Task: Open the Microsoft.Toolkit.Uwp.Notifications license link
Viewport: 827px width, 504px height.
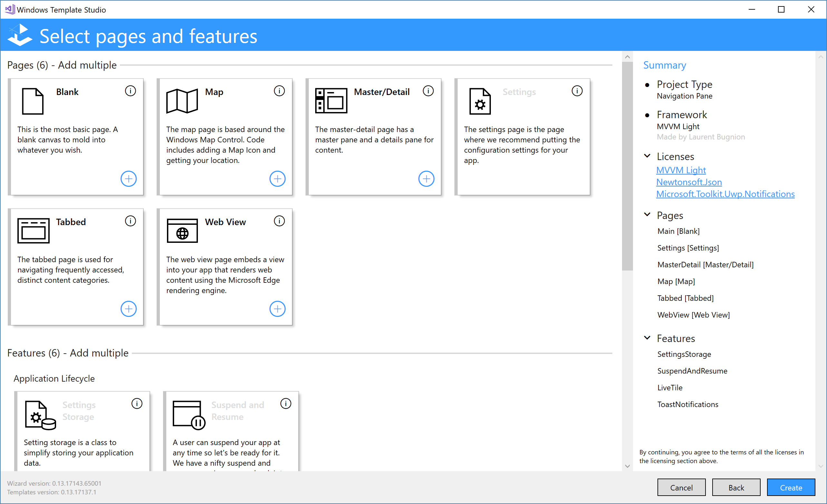Action: (x=725, y=194)
